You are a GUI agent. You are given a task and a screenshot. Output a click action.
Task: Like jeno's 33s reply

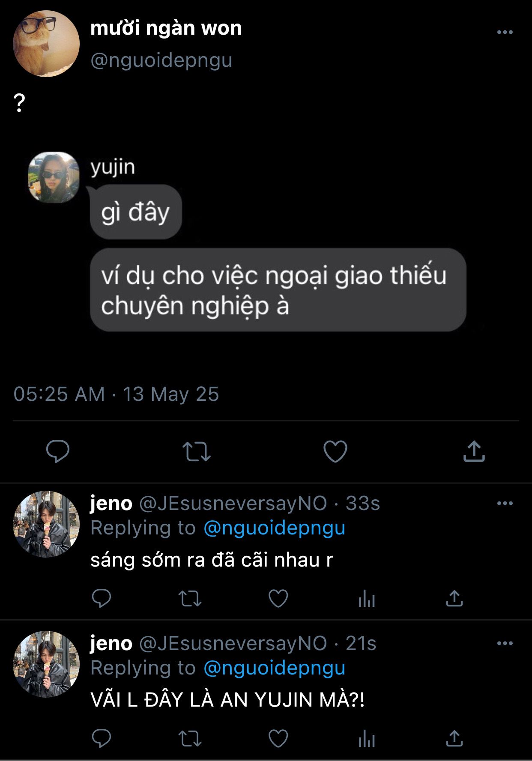278,599
